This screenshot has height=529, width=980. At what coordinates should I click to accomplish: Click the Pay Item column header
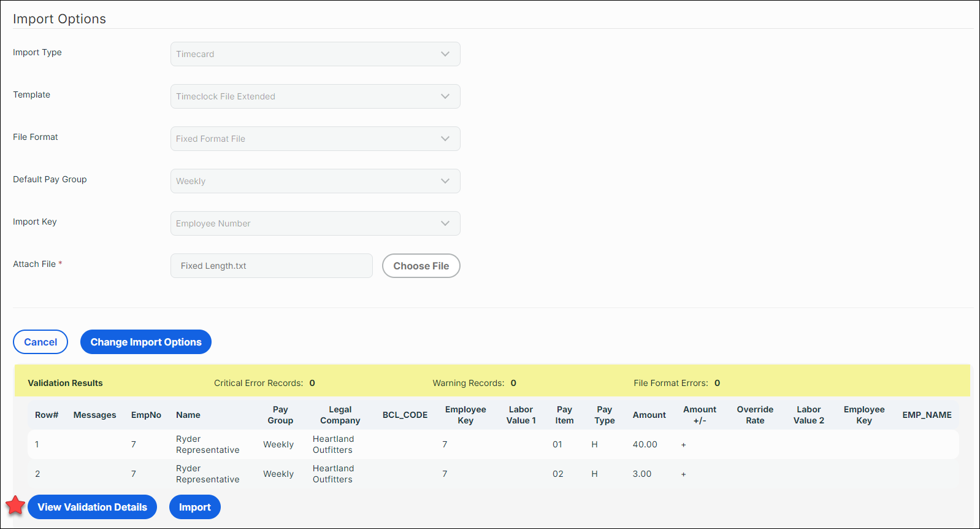(x=564, y=415)
